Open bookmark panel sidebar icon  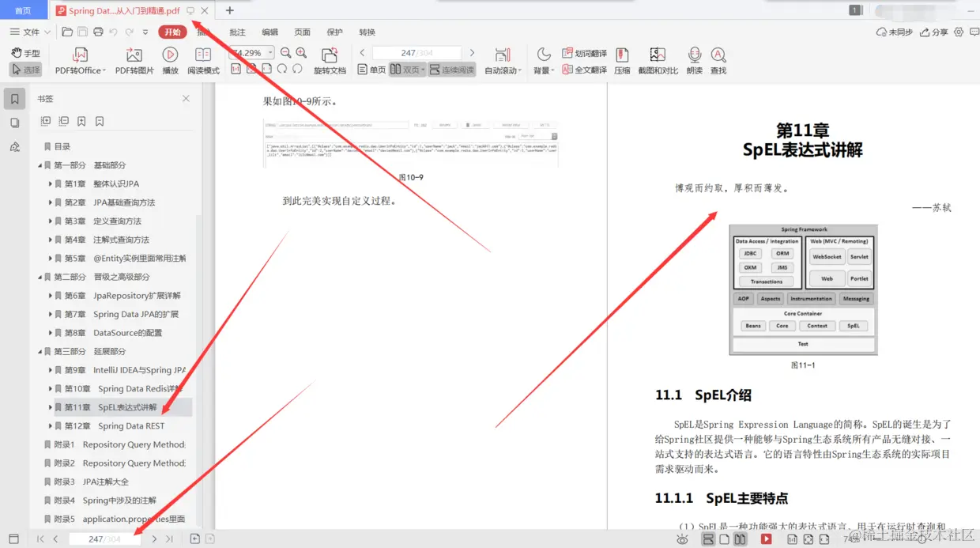(14, 100)
